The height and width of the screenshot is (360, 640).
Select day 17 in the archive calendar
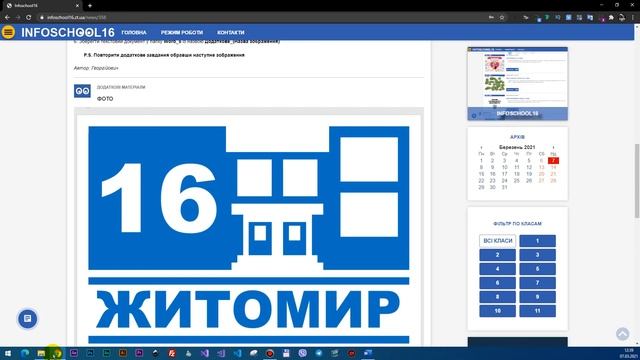point(504,174)
